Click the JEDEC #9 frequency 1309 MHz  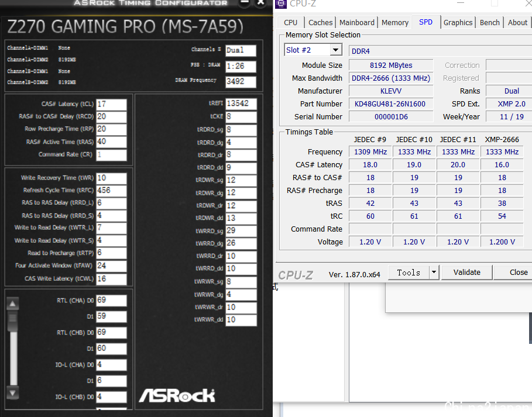point(370,152)
